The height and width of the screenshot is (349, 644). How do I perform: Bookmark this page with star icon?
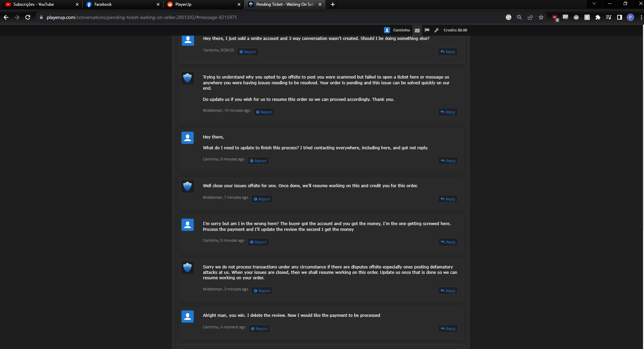pyautogui.click(x=541, y=17)
